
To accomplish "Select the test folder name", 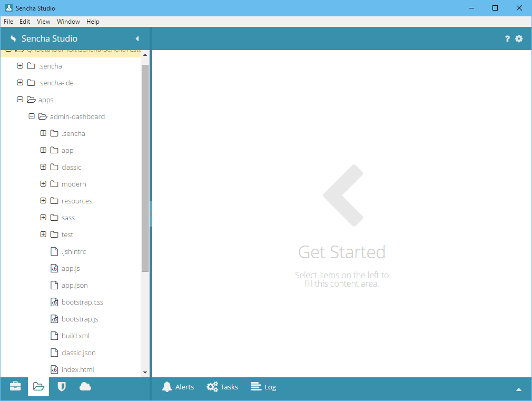I will coord(67,234).
